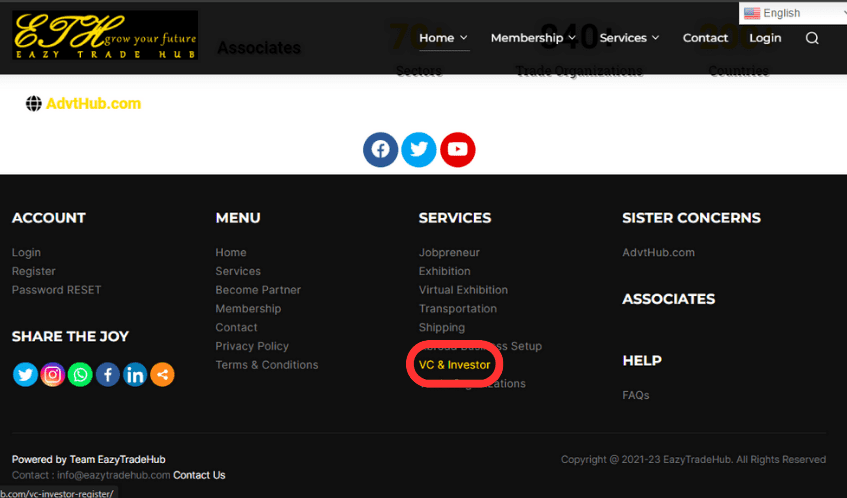Share via WhatsApp icon in footer
The width and height of the screenshot is (847, 498).
(80, 374)
